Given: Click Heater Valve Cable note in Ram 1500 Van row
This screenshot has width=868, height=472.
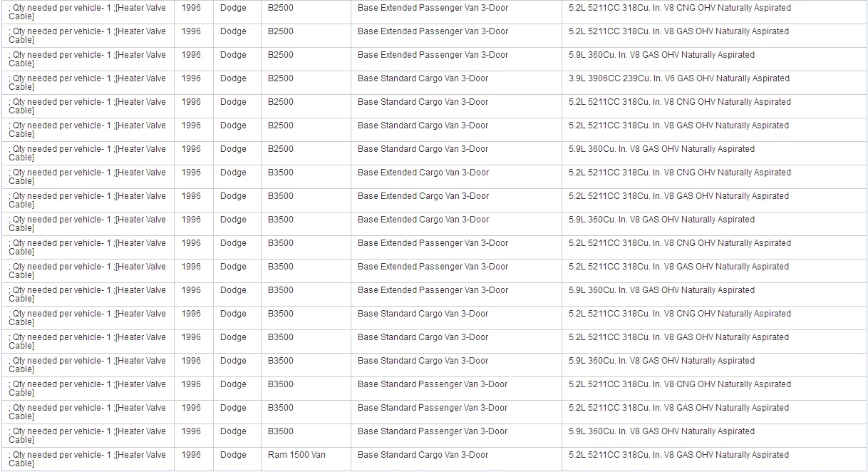Looking at the screenshot, I should coord(88,459).
